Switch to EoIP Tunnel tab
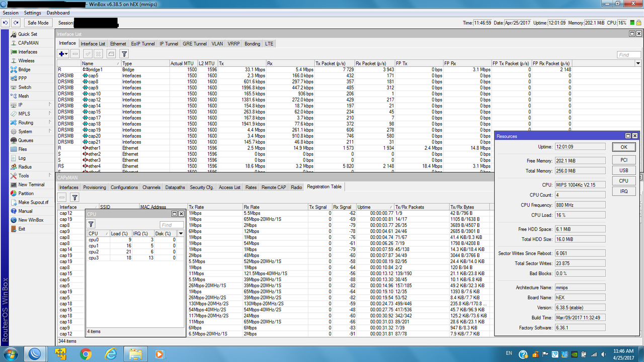644x362 pixels. point(143,44)
